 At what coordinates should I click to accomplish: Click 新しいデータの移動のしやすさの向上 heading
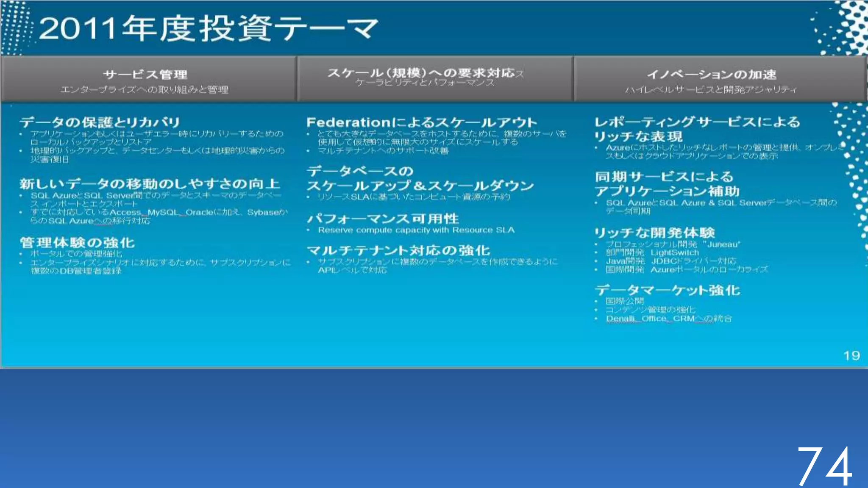click(x=150, y=184)
